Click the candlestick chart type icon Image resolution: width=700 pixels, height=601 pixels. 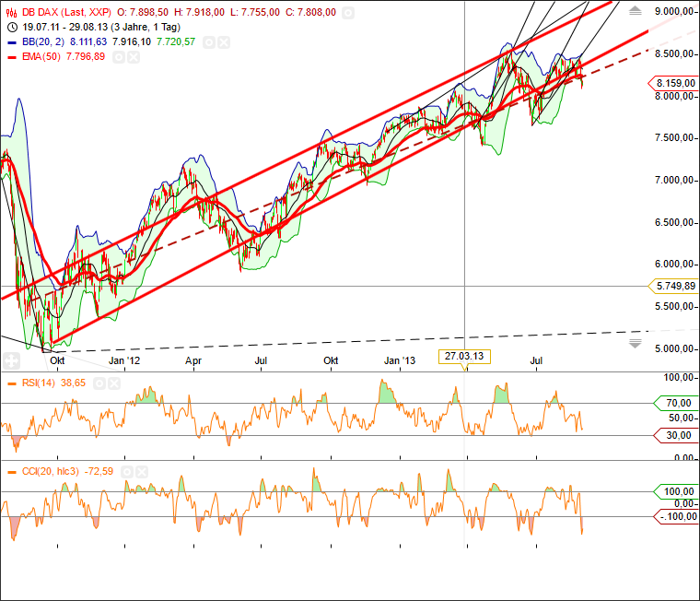click(12, 13)
